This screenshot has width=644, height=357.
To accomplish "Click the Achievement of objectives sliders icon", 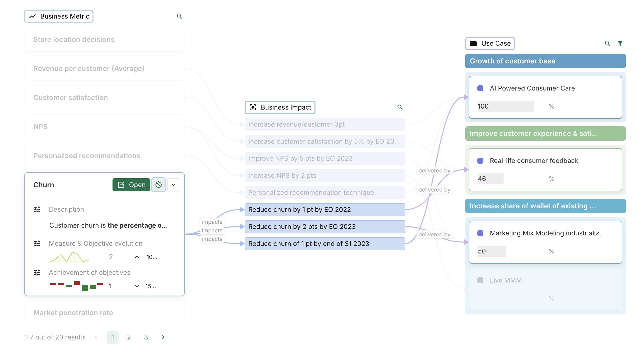I will [x=37, y=273].
